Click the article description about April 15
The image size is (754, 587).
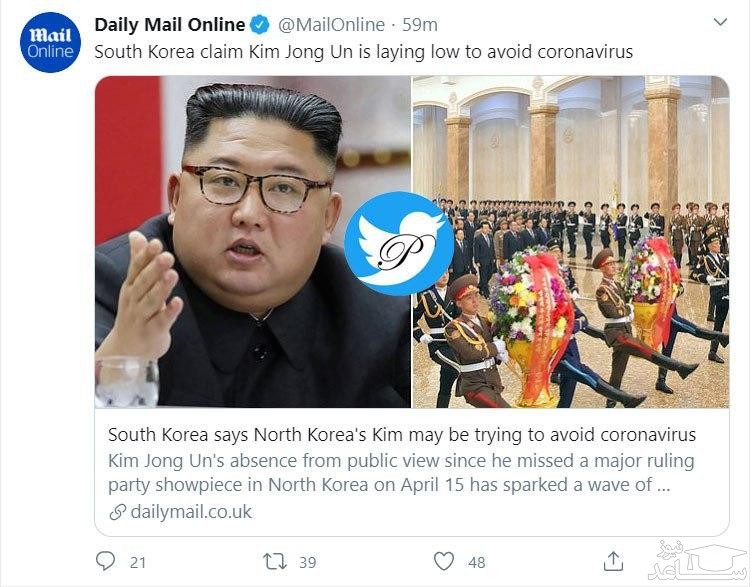tap(401, 473)
